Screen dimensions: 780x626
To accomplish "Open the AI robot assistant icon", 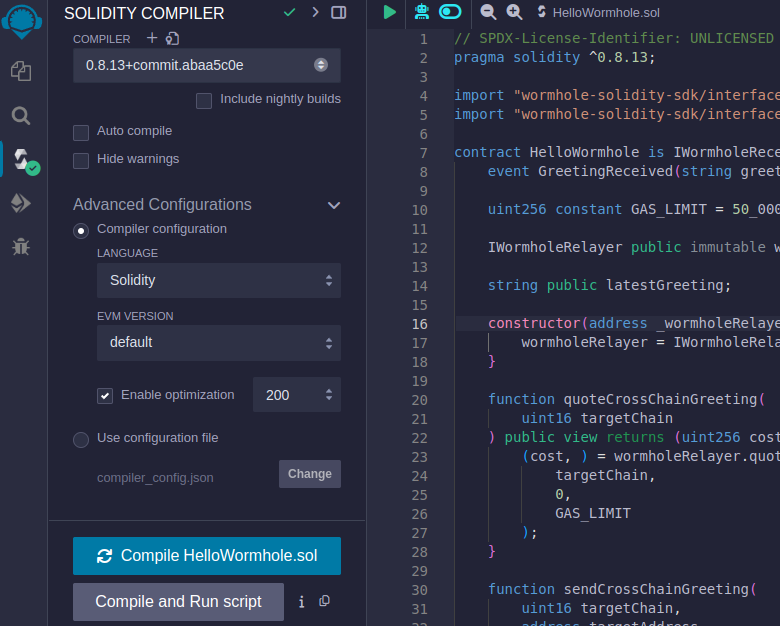I will 422,12.
